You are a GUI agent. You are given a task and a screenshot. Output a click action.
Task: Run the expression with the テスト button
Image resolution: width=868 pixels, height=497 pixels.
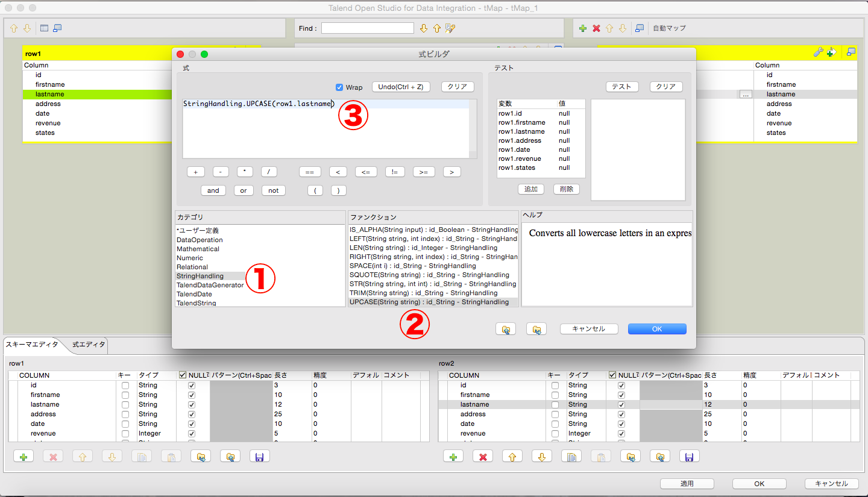[621, 86]
